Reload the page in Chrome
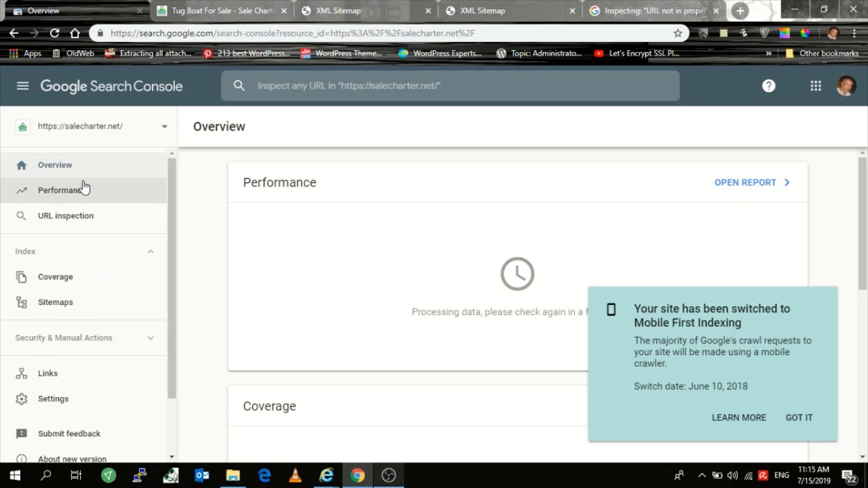Viewport: 868px width, 488px height. (54, 33)
